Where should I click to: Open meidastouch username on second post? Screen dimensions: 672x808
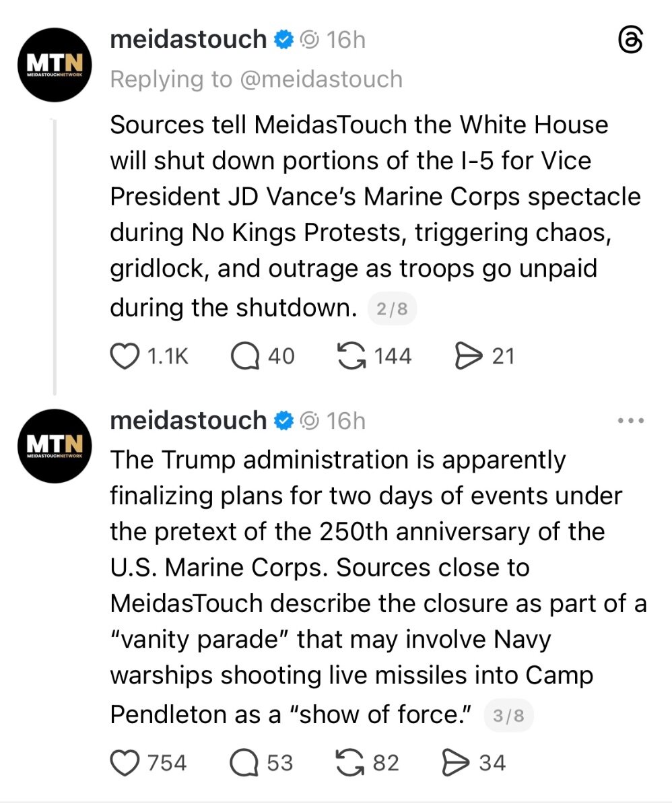click(189, 421)
